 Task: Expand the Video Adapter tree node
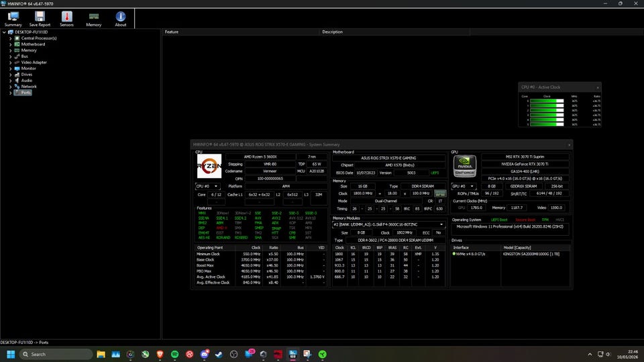point(10,62)
